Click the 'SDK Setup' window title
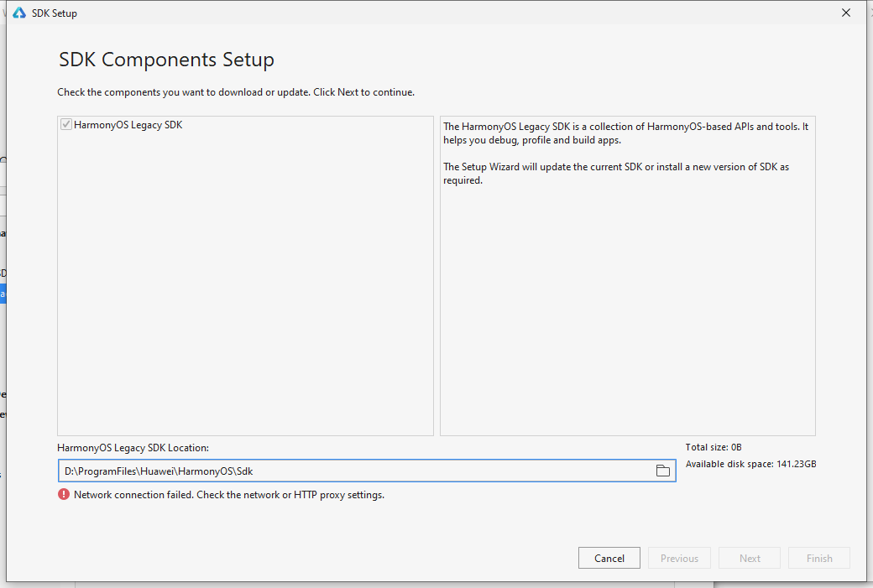The image size is (873, 588). coord(54,13)
